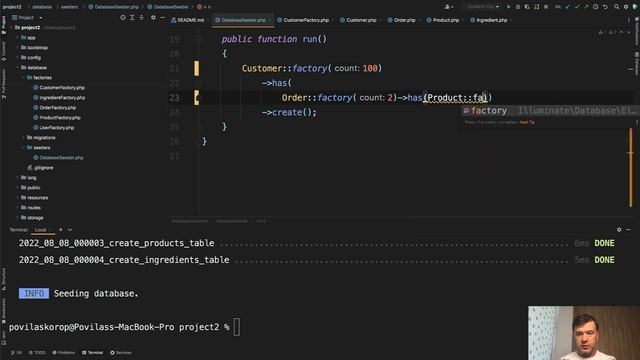
Task: Switch to the Customer.php tab
Action: 359,20
